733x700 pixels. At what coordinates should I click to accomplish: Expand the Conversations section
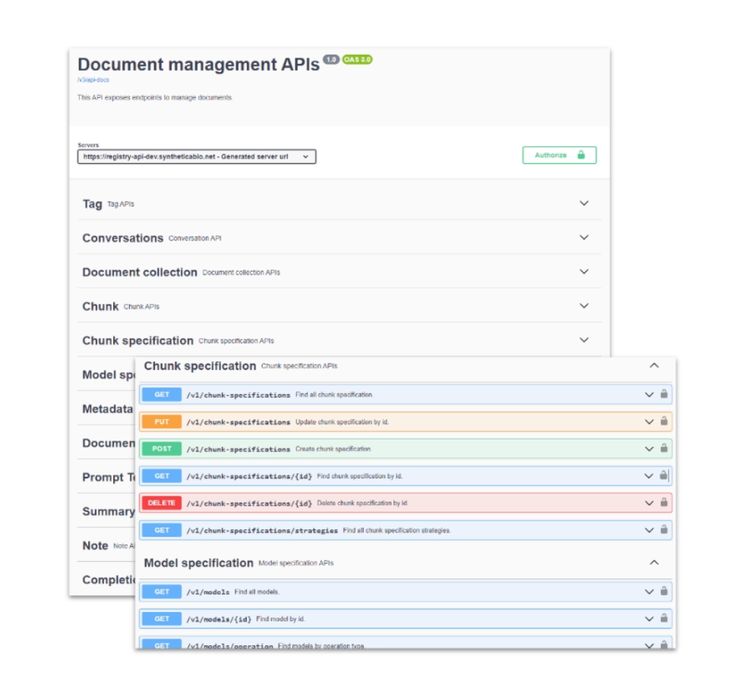click(x=583, y=237)
